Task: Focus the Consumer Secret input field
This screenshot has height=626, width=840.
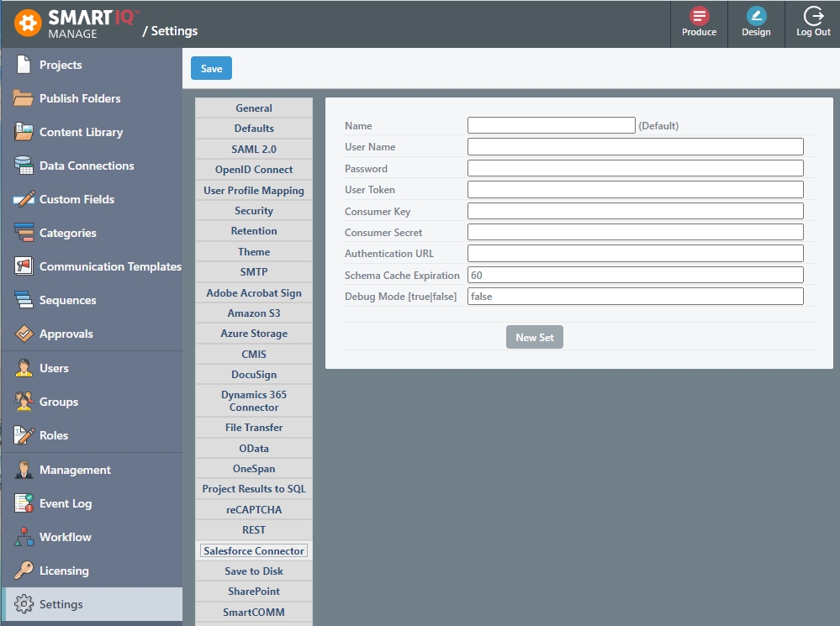Action: [636, 232]
